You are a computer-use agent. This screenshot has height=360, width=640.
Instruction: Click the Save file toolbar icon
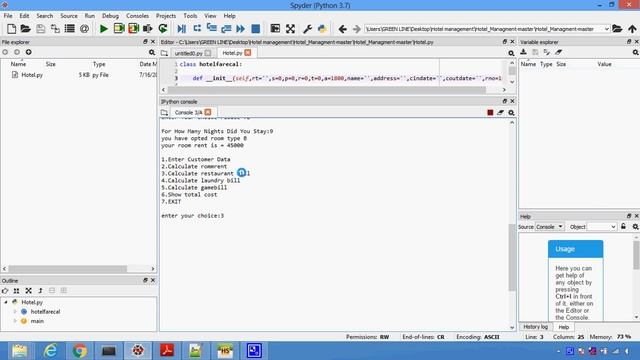click(x=40, y=29)
